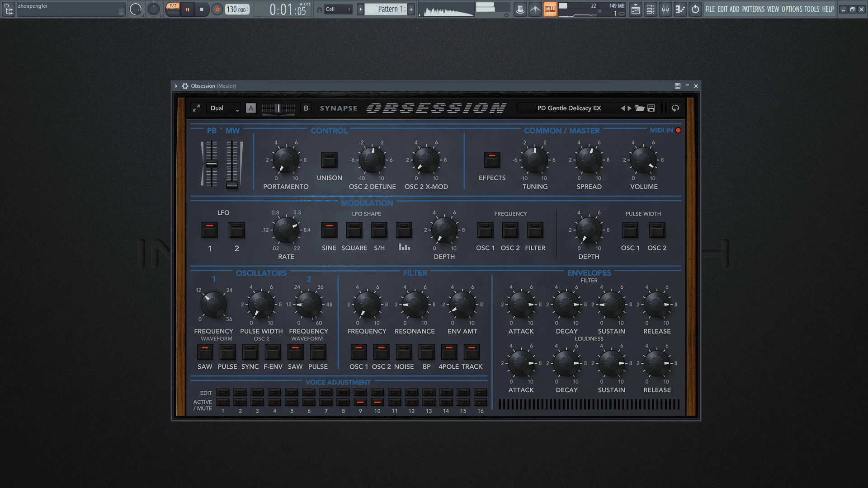
Task: Toggle voice 9 active/mute button
Action: (360, 402)
